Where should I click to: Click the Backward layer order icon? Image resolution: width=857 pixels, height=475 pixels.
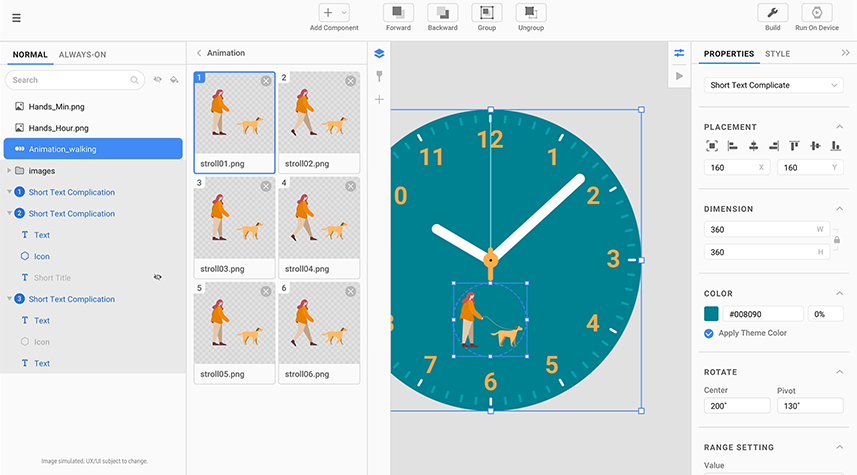click(442, 13)
